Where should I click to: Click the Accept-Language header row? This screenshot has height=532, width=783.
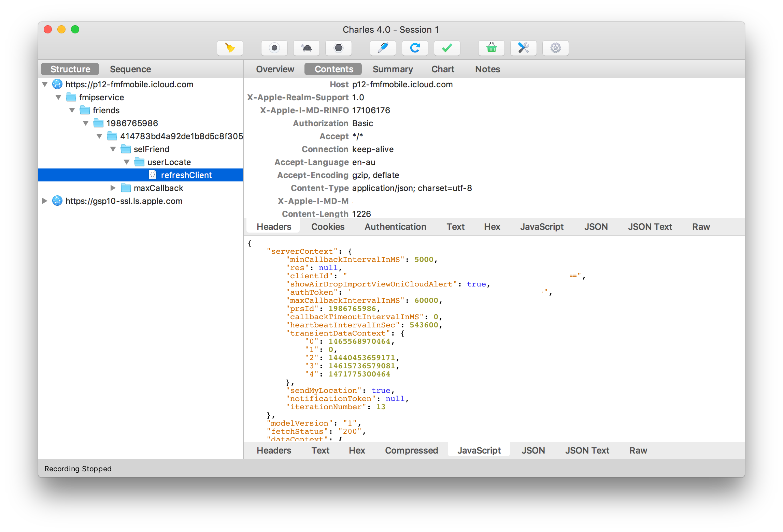[x=494, y=162]
